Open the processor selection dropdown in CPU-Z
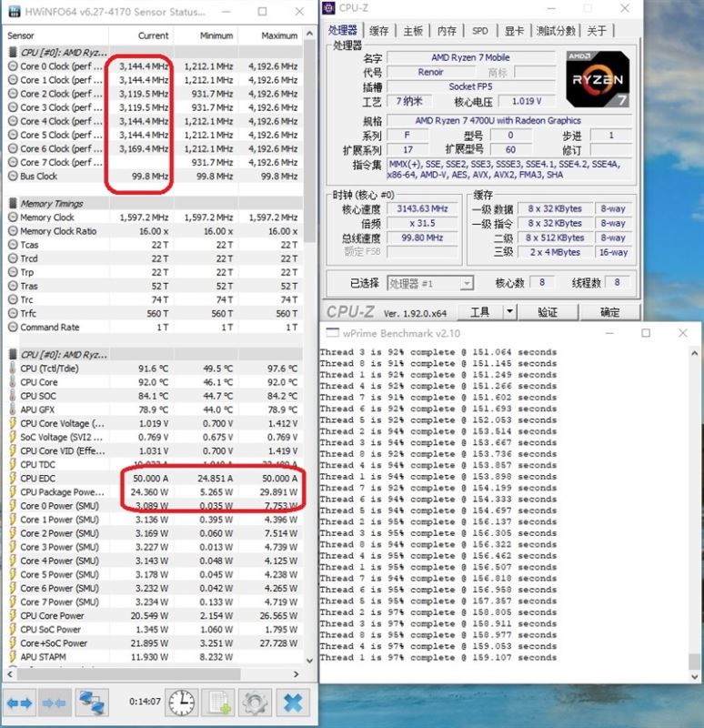 pos(467,283)
